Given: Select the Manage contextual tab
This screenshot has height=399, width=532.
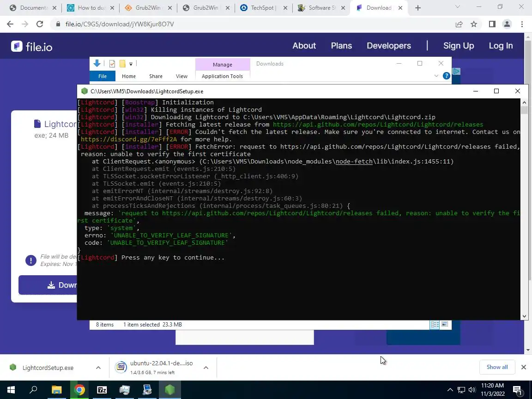Looking at the screenshot, I should pyautogui.click(x=223, y=65).
